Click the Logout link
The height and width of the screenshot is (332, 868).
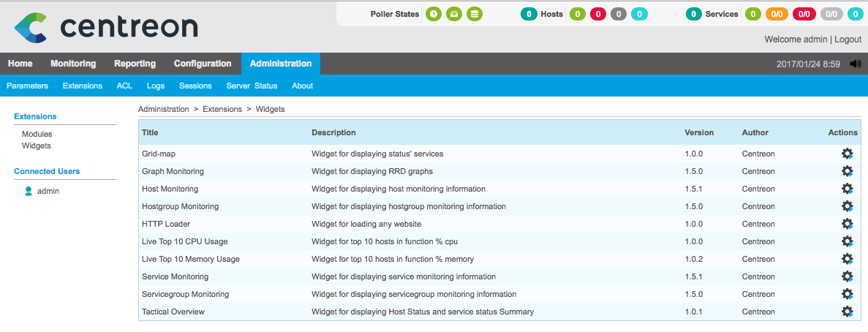pyautogui.click(x=848, y=39)
